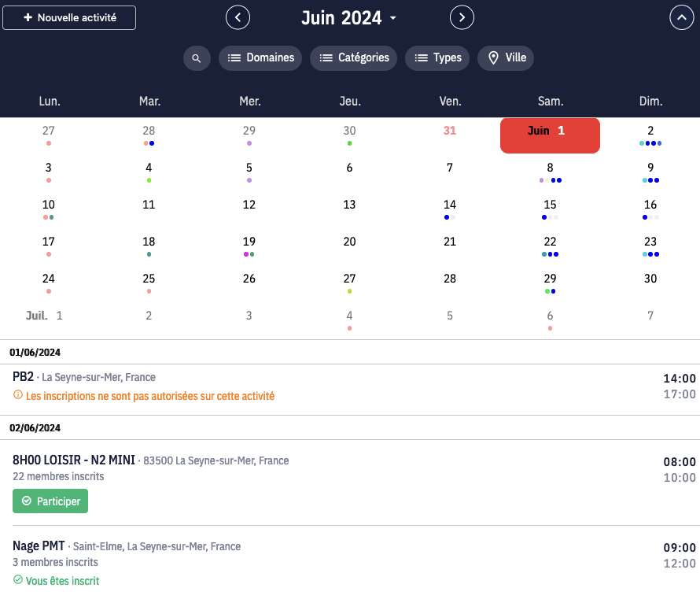The width and height of the screenshot is (700, 599).
Task: Collapse the calendar with the up chevron
Action: (x=681, y=17)
